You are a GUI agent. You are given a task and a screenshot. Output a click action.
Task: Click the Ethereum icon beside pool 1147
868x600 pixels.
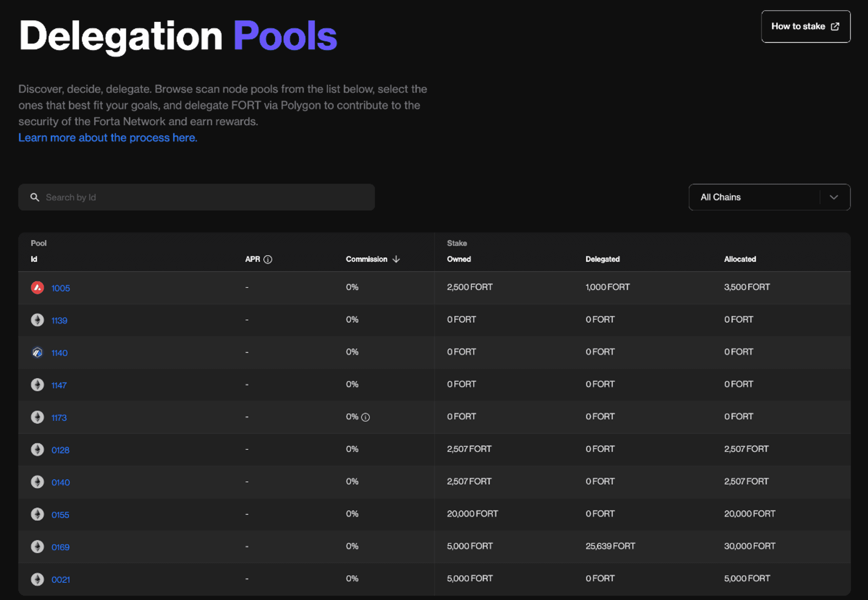pos(37,385)
